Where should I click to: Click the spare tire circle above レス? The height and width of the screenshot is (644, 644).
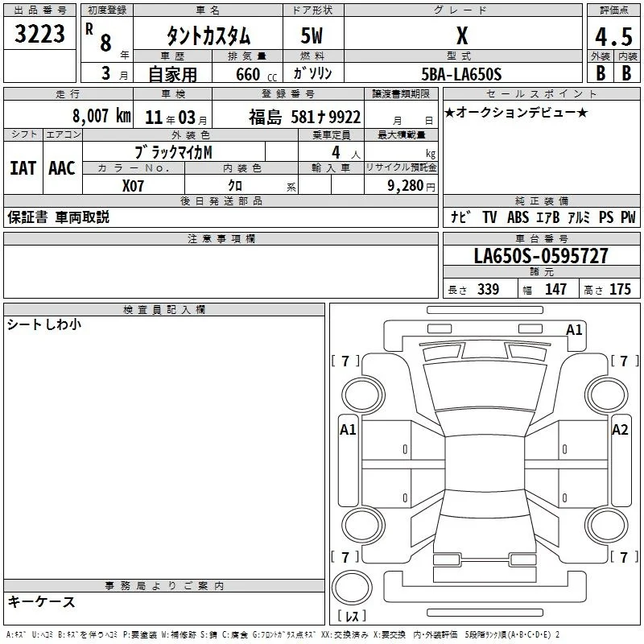352,587
